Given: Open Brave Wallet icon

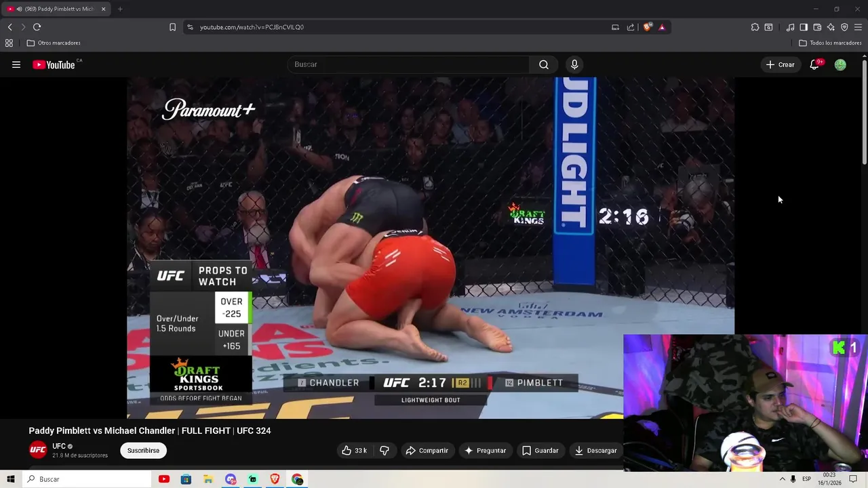Looking at the screenshot, I should click(x=817, y=27).
